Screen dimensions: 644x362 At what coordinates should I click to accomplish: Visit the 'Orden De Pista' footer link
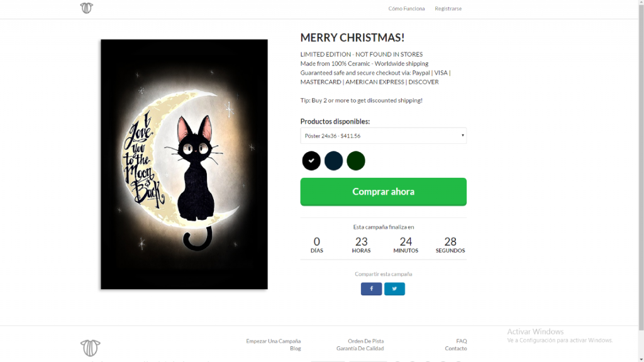coord(365,341)
